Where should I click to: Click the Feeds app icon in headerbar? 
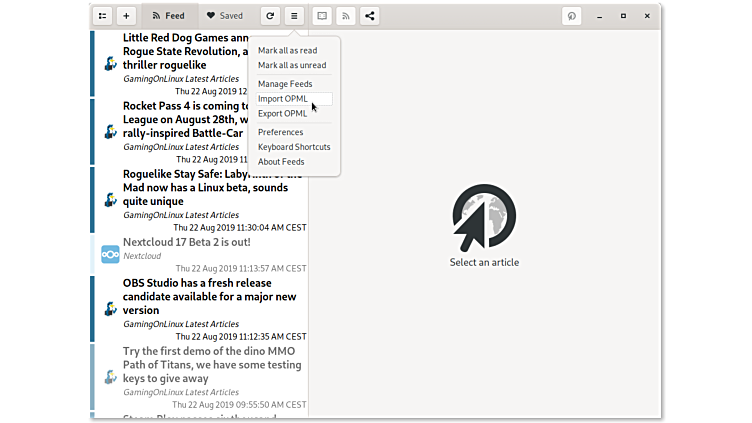(x=572, y=16)
